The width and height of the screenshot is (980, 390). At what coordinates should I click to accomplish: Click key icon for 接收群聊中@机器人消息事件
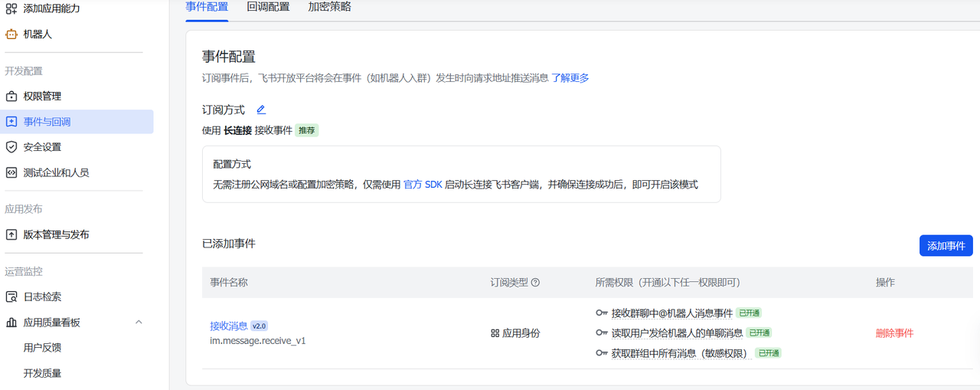pos(602,313)
